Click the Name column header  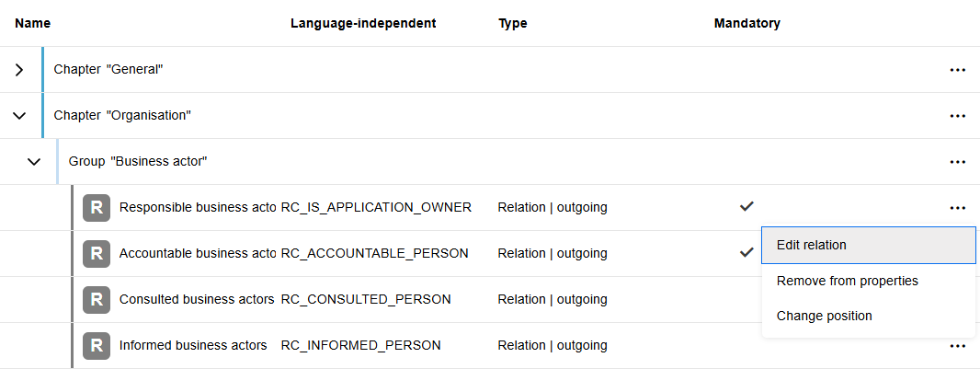[x=33, y=23]
